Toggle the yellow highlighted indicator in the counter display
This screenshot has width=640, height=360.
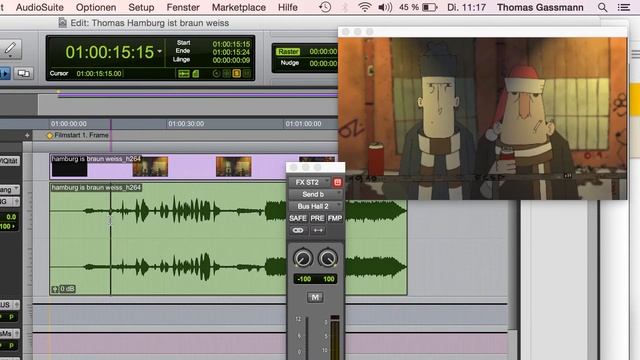click(x=236, y=73)
